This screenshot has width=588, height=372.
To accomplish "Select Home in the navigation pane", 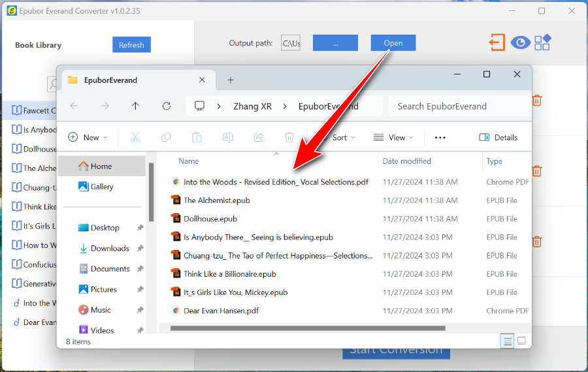I will point(102,166).
